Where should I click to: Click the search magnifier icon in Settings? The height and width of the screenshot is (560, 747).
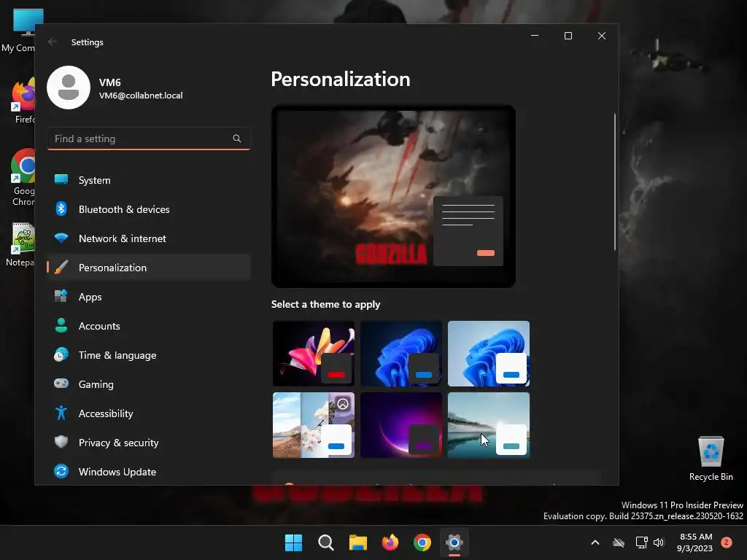coord(237,139)
